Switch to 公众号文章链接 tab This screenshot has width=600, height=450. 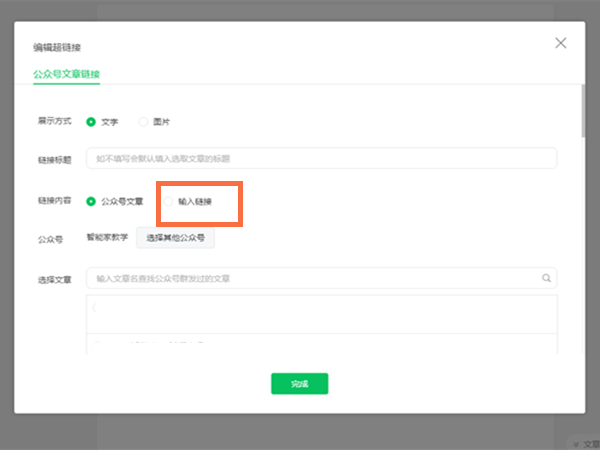tap(67, 74)
